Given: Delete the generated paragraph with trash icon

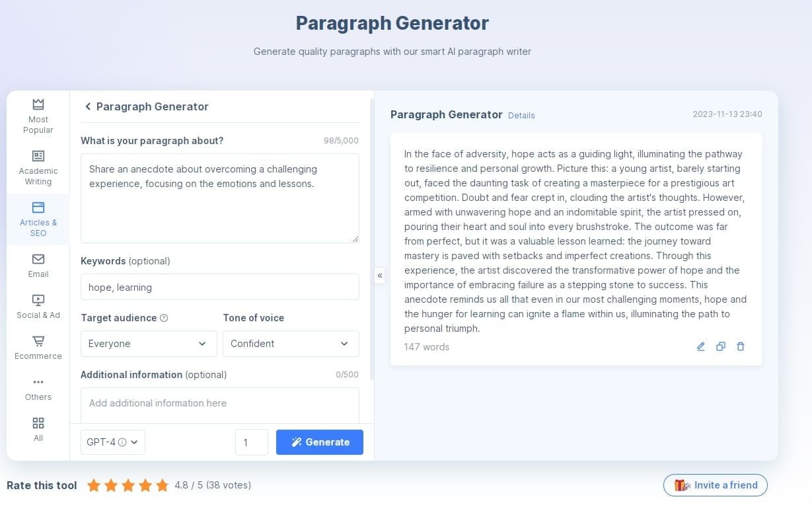Looking at the screenshot, I should 741,346.
